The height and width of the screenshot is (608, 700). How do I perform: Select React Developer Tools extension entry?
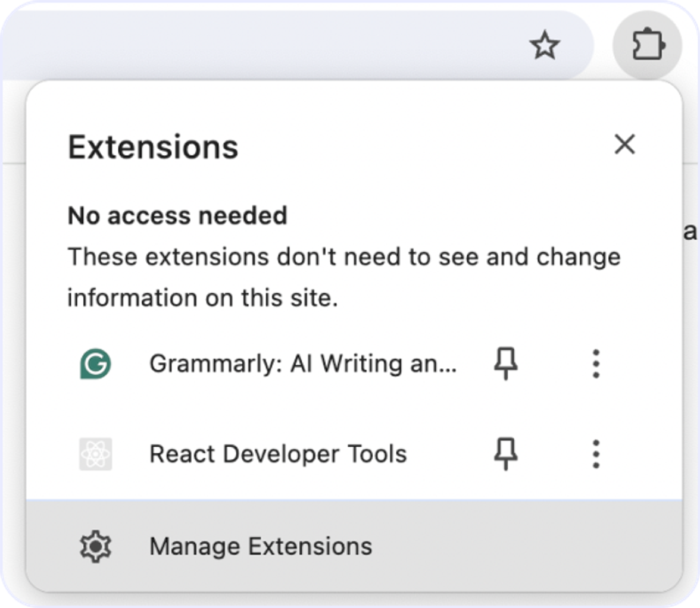click(x=278, y=454)
